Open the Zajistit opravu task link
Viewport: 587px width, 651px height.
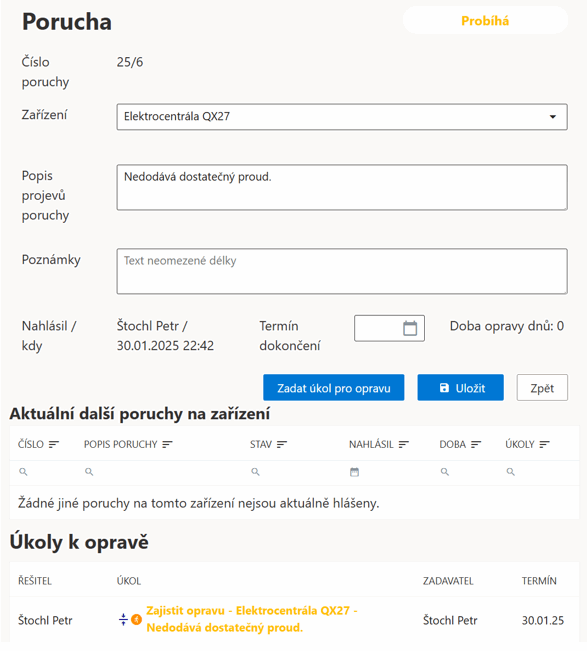(x=252, y=619)
